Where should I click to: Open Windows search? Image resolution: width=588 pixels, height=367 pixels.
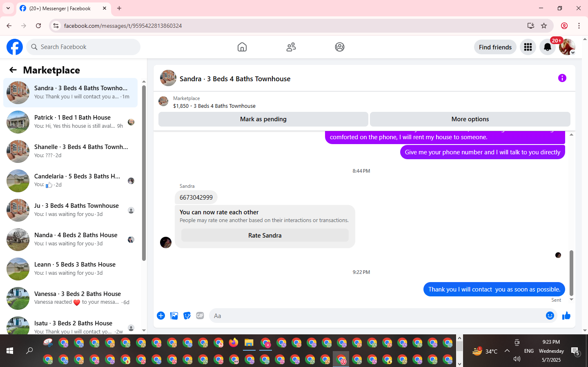[29, 351]
